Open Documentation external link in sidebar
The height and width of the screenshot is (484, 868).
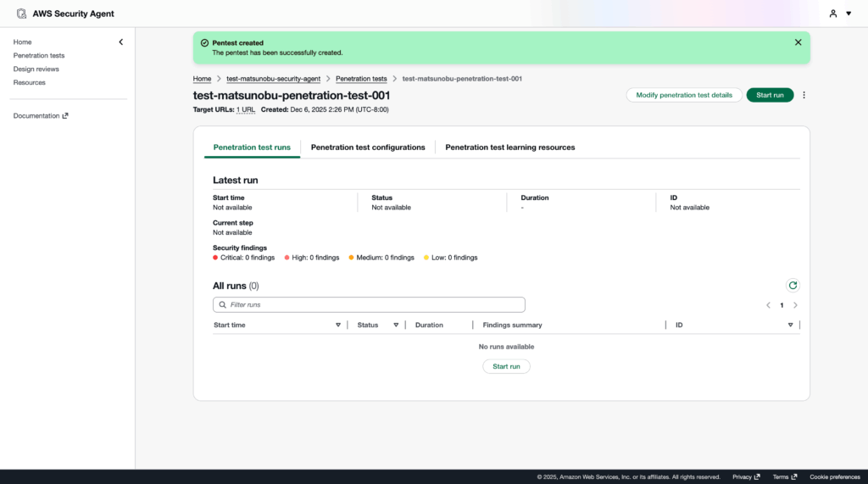click(x=41, y=116)
